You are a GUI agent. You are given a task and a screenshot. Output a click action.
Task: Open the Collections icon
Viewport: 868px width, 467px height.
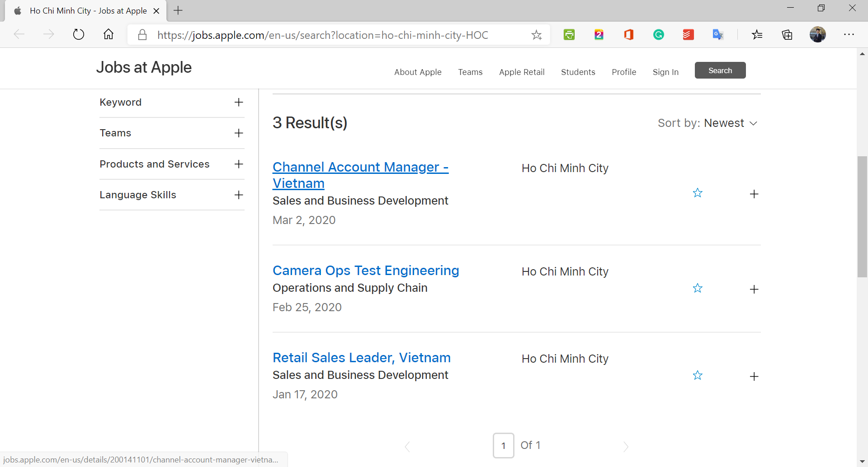(787, 35)
